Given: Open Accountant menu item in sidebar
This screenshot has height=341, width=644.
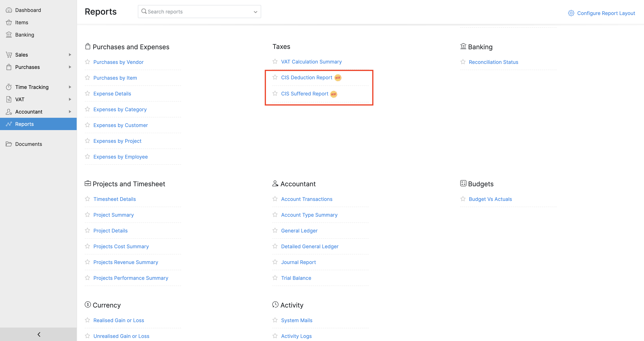Looking at the screenshot, I should point(29,112).
